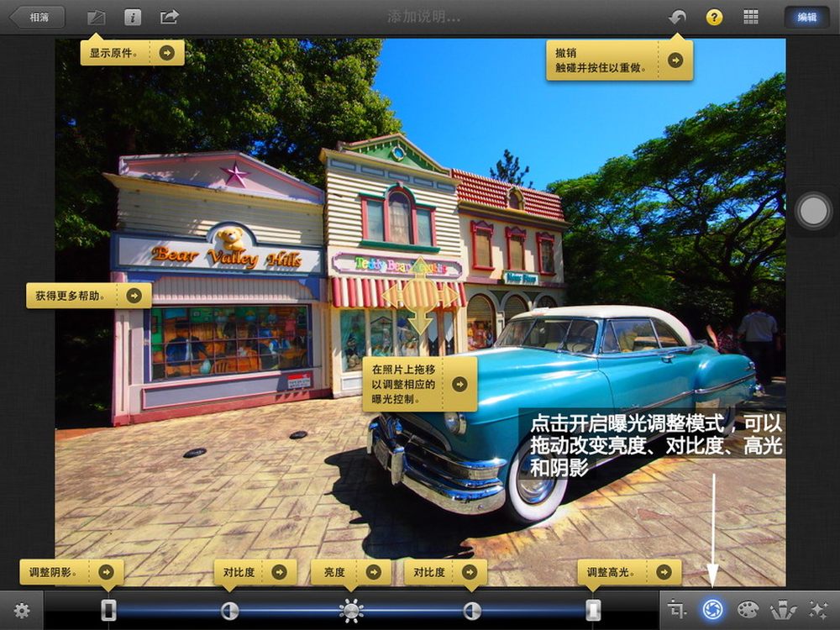Open the settings gear in bottom bar

(22, 611)
